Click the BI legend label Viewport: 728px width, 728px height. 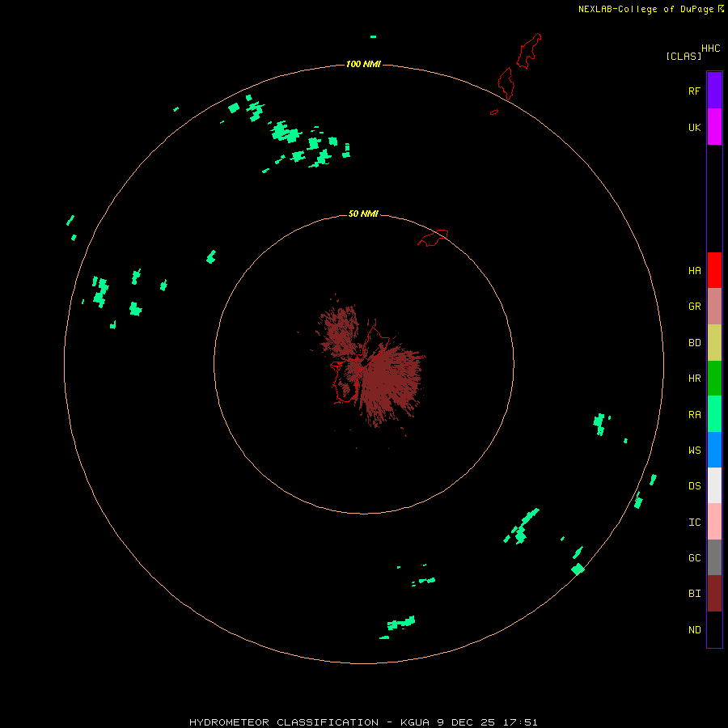(694, 594)
